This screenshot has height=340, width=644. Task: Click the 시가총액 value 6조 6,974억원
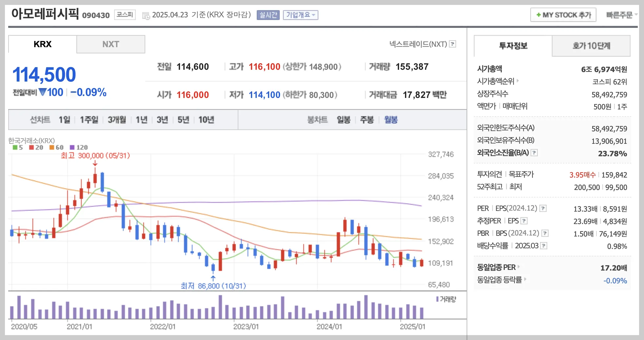tap(604, 69)
